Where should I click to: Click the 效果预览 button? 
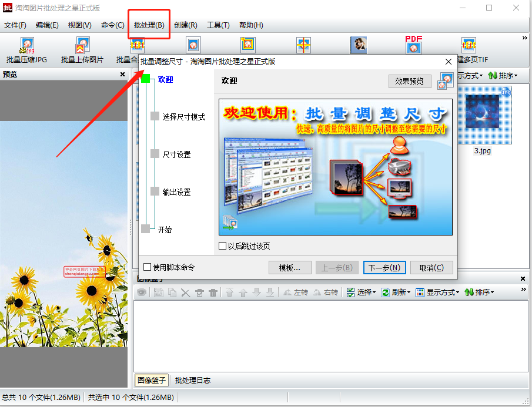410,81
